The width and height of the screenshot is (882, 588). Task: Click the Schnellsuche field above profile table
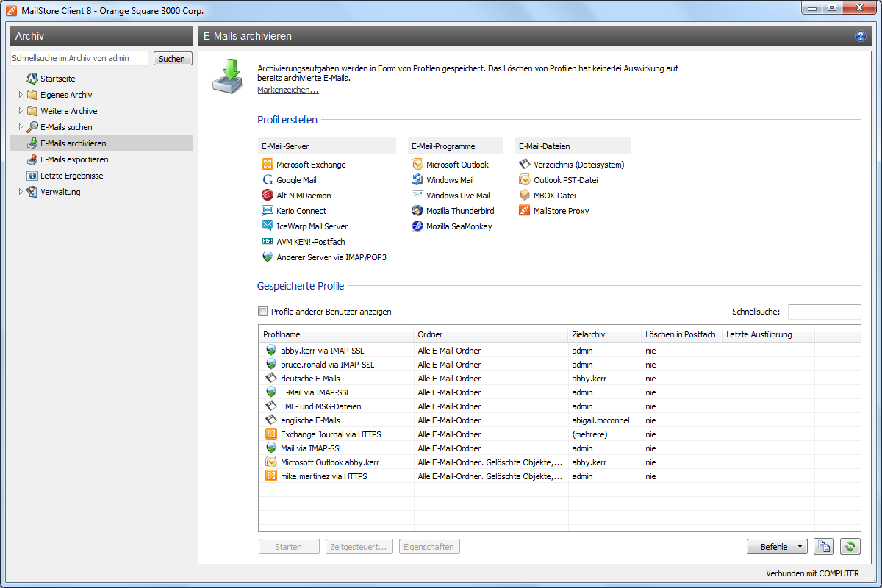[824, 312]
